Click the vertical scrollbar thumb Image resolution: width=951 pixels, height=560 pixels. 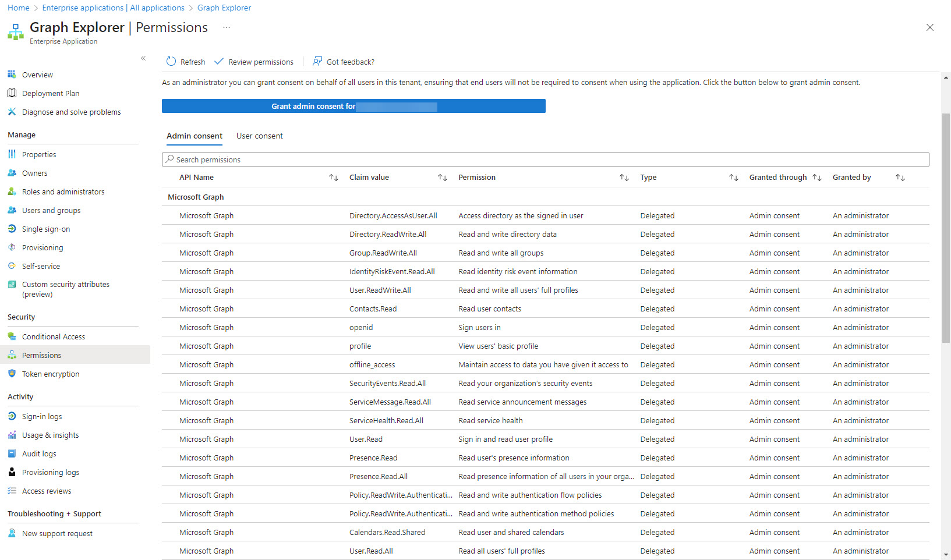pos(946,228)
